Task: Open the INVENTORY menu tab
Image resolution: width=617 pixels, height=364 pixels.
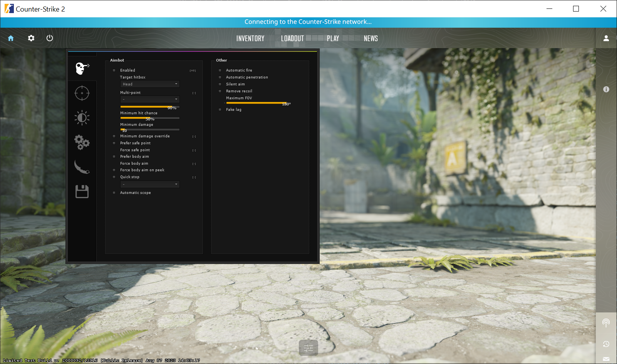Action: (250, 38)
